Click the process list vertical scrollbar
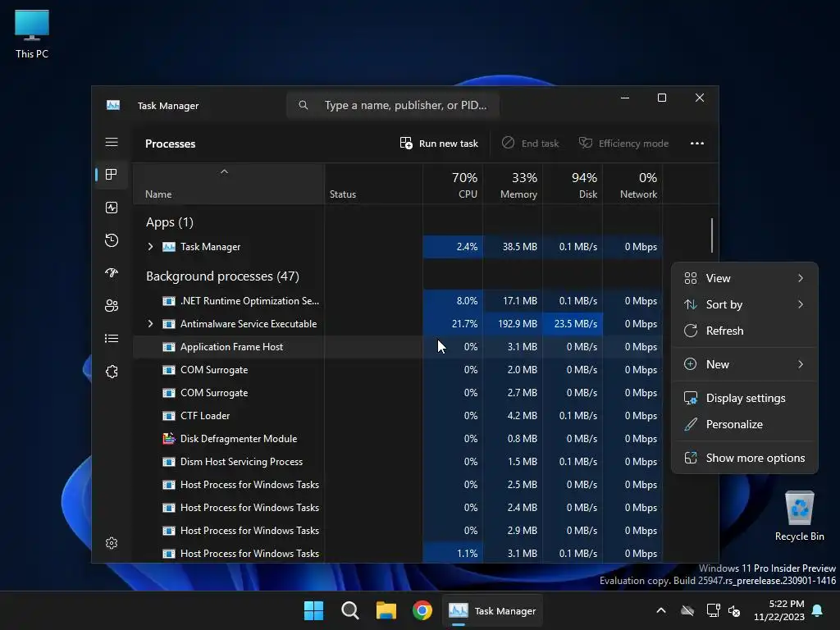 712,235
